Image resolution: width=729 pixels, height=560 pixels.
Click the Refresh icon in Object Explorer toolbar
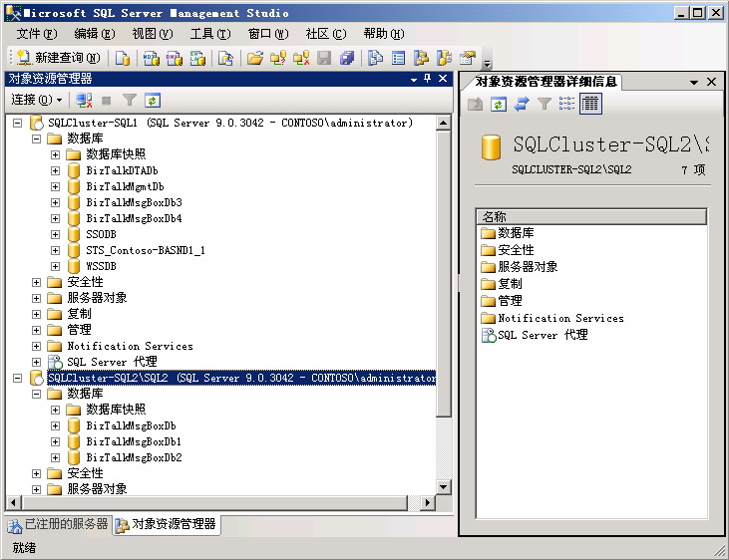(x=152, y=100)
